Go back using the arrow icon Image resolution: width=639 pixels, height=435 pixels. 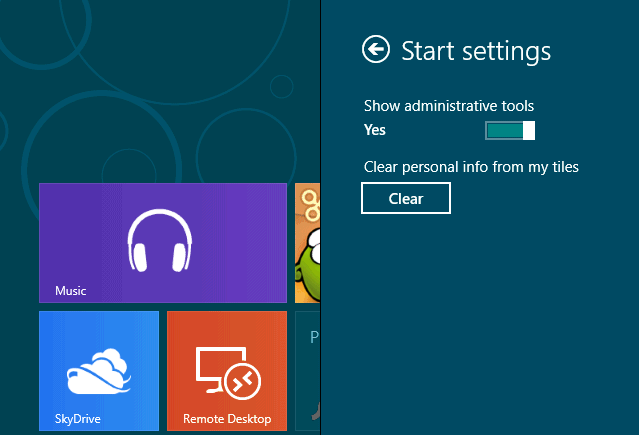(376, 49)
